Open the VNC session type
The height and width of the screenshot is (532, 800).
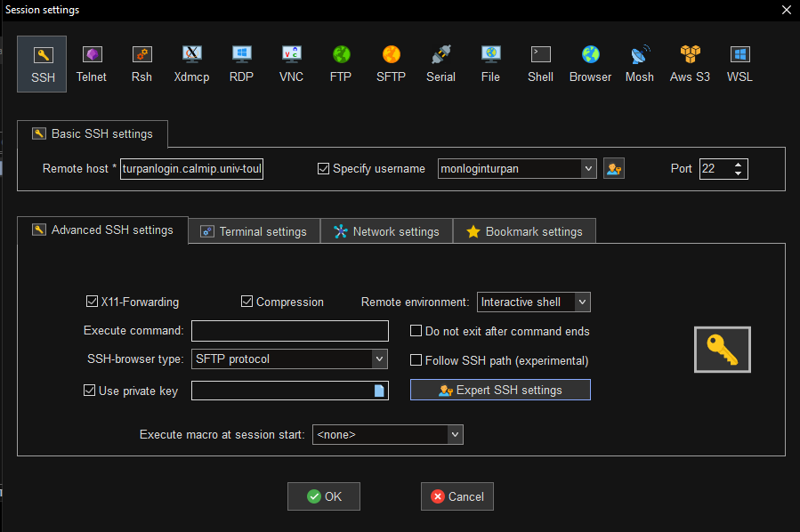pos(291,62)
